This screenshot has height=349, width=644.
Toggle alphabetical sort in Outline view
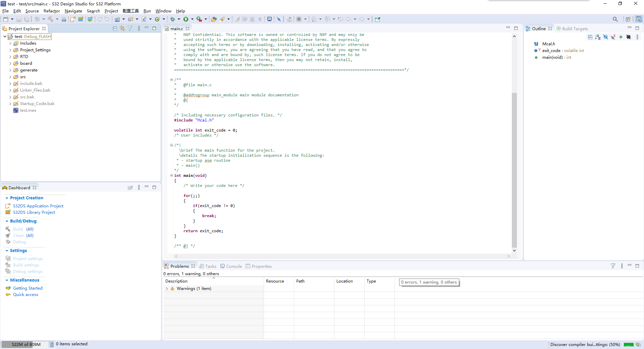[x=598, y=37]
